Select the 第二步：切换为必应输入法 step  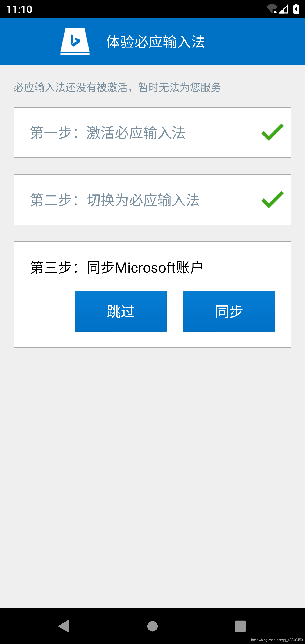tap(152, 200)
